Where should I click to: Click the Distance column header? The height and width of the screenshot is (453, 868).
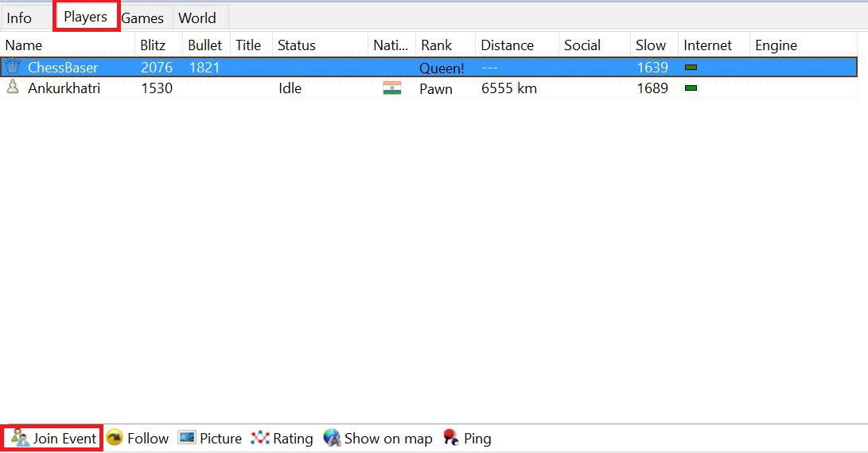tap(508, 45)
